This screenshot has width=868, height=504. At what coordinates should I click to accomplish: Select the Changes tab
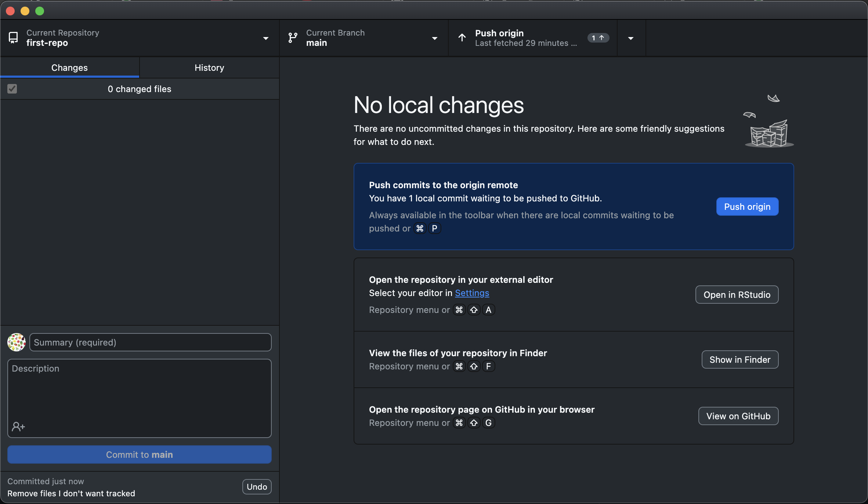tap(69, 67)
